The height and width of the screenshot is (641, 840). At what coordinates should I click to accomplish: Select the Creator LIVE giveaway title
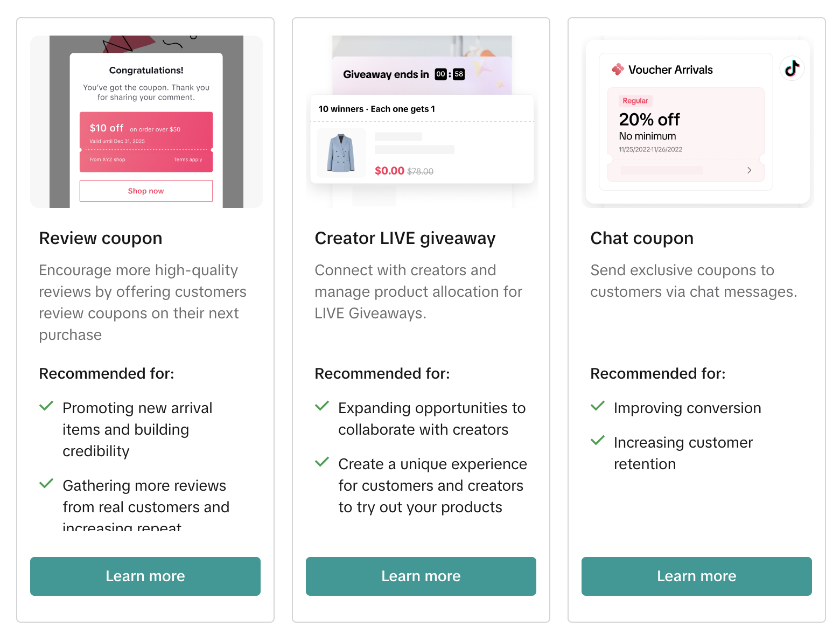click(405, 238)
